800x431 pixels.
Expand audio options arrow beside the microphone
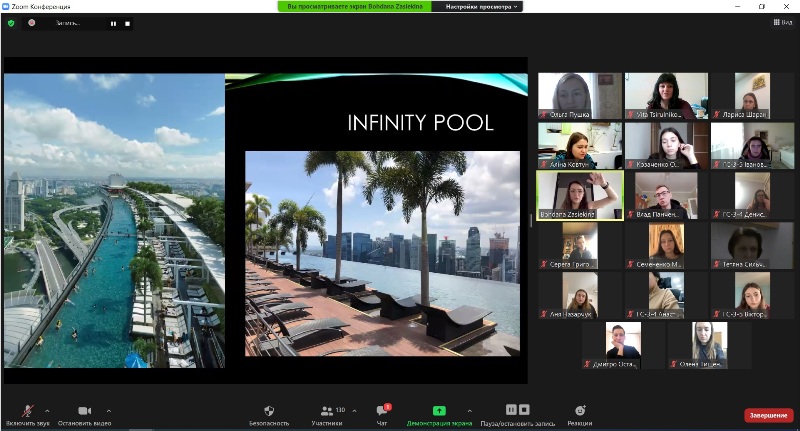click(x=47, y=410)
